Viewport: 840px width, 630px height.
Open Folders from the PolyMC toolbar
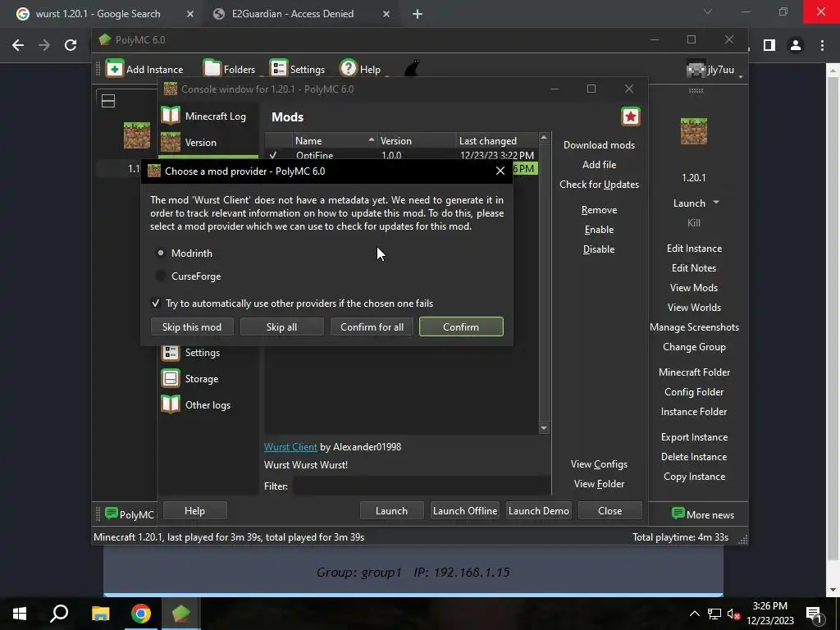(230, 69)
